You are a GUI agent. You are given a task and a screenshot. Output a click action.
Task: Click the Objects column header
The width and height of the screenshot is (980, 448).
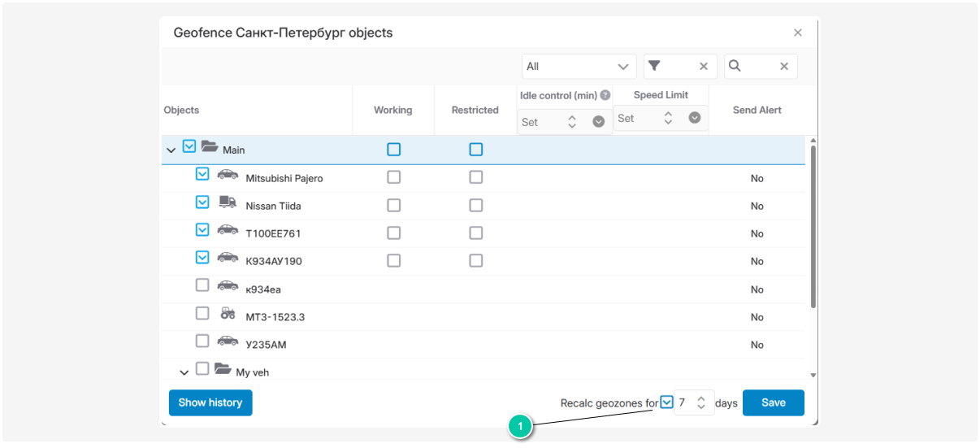coord(181,110)
